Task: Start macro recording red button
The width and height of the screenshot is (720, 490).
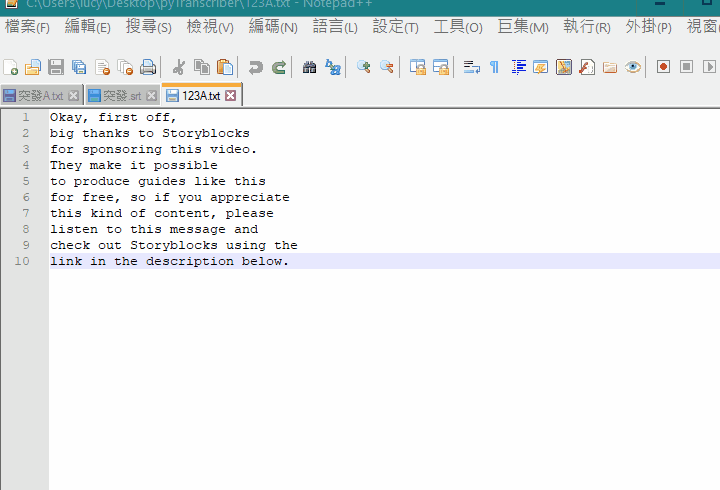Action: pyautogui.click(x=663, y=67)
